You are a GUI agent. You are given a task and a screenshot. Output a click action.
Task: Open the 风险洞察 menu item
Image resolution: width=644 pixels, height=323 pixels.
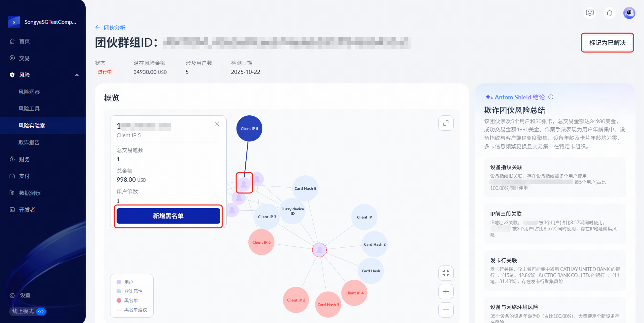tap(29, 92)
